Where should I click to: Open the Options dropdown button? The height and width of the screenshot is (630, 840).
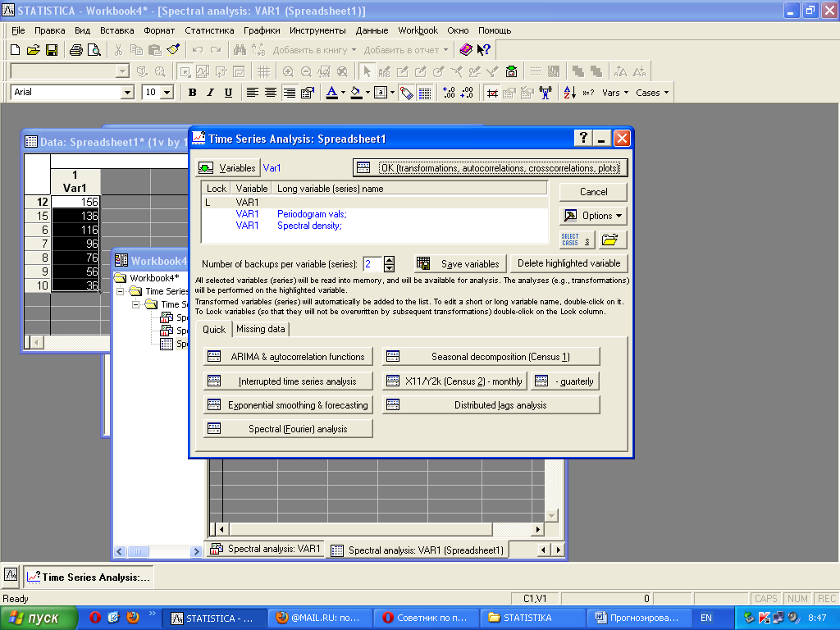pos(593,216)
